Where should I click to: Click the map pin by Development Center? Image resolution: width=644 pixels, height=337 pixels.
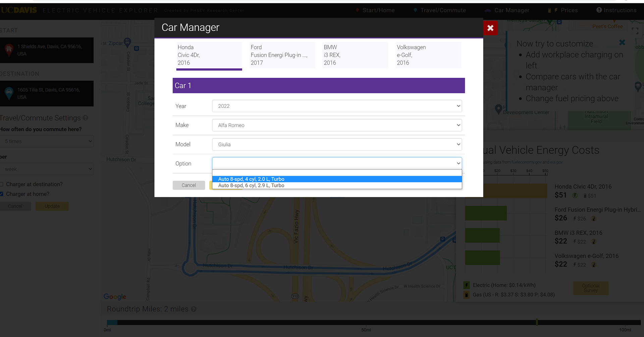(x=498, y=109)
